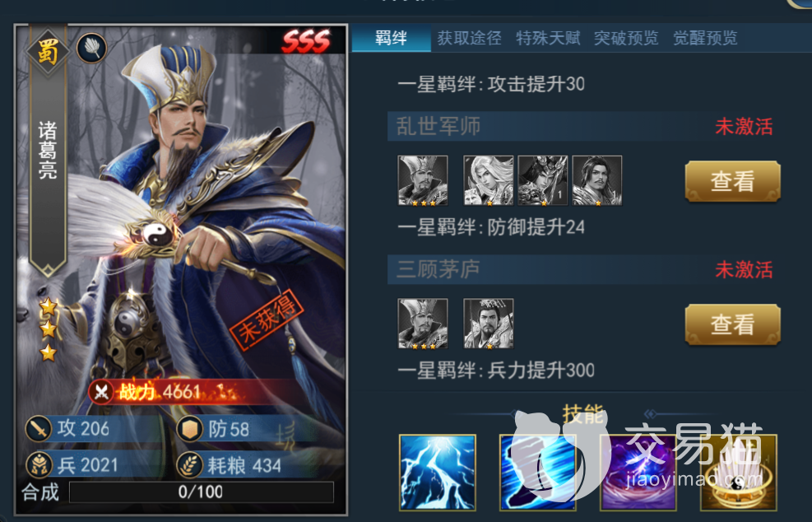Tap the lightning strike skill icon
812x522 pixels.
[438, 473]
